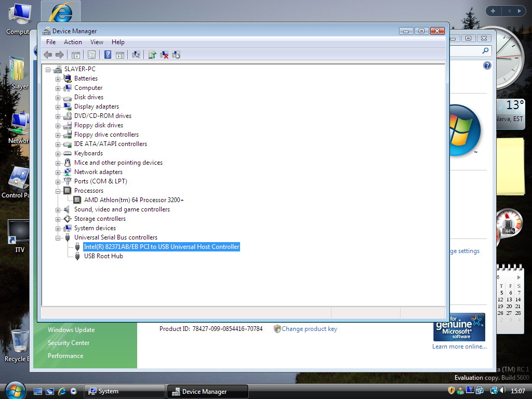The image size is (532, 399).
Task: Toggle the Show/Hide Action Pane toolbar icon
Action: click(x=120, y=55)
